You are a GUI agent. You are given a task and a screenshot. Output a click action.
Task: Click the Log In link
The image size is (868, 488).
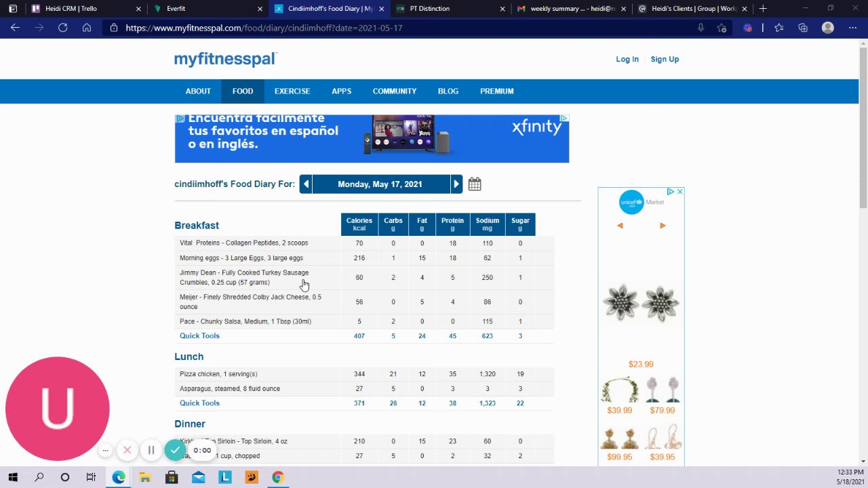pyautogui.click(x=627, y=60)
